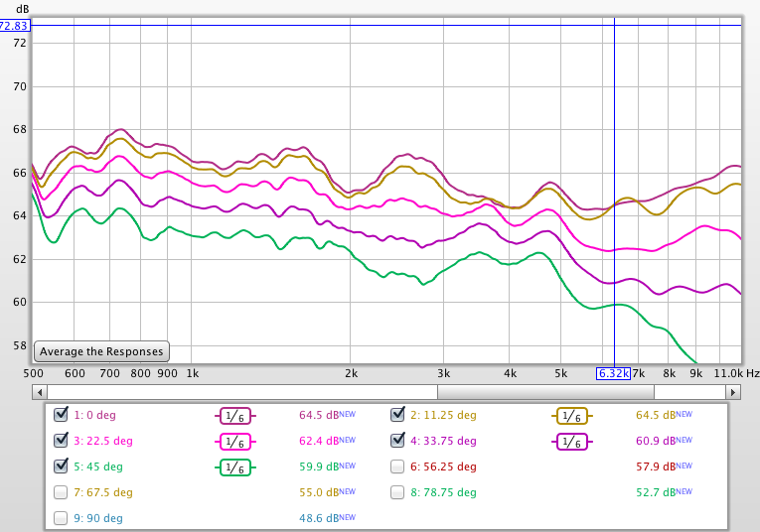Click 1/6 smoothing icon for 33.75 deg trace
This screenshot has width=760, height=532.
tap(569, 442)
